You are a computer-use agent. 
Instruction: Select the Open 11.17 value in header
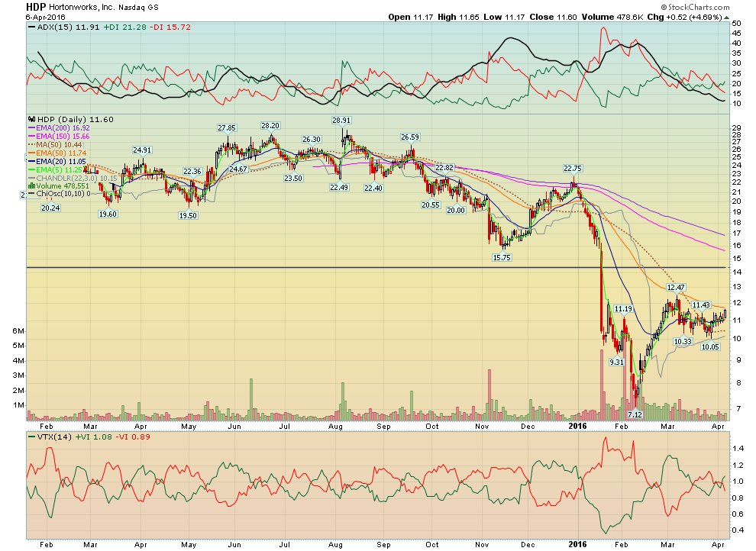[411, 17]
